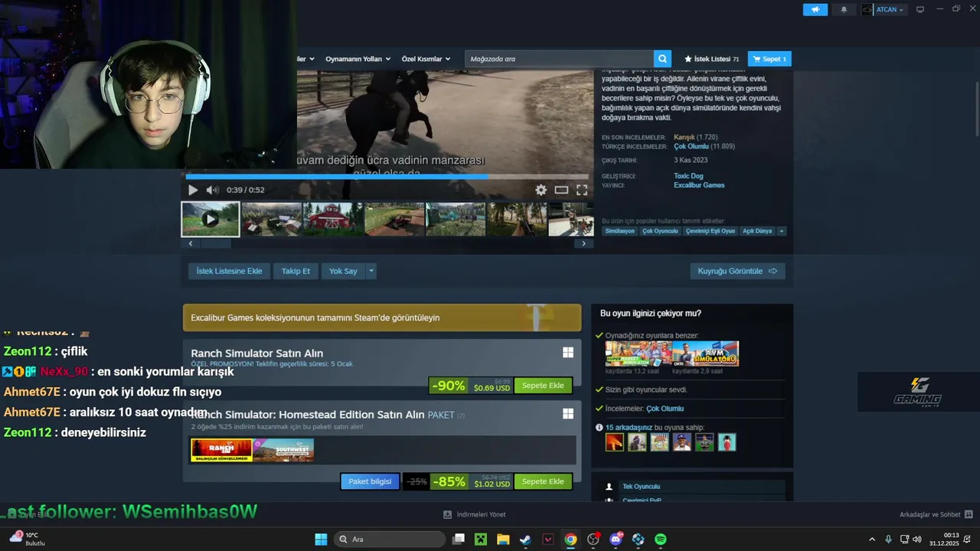This screenshot has width=980, height=551.
Task: Click Çok Olumlu Turkish reviews link
Action: click(x=691, y=146)
